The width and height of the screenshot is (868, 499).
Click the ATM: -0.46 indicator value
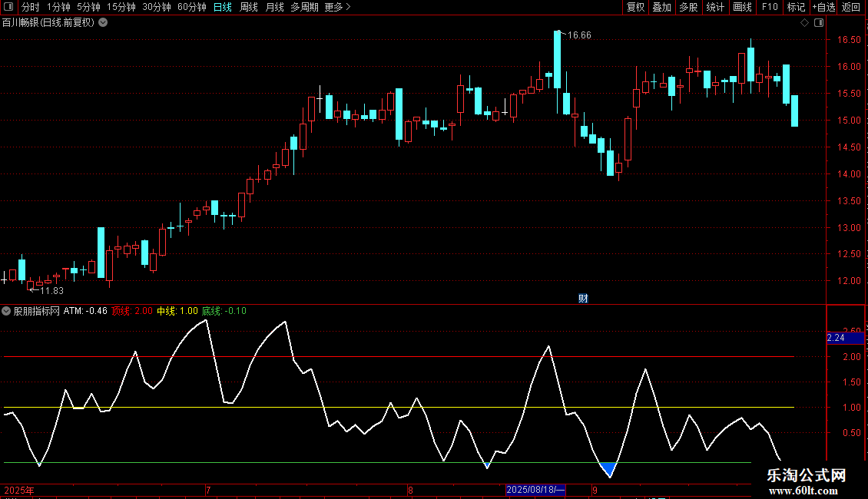[x=85, y=311]
